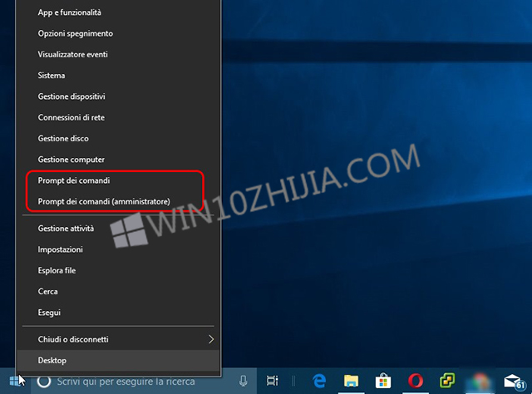
Task: Click the Cortana circle icon
Action: [44, 382]
